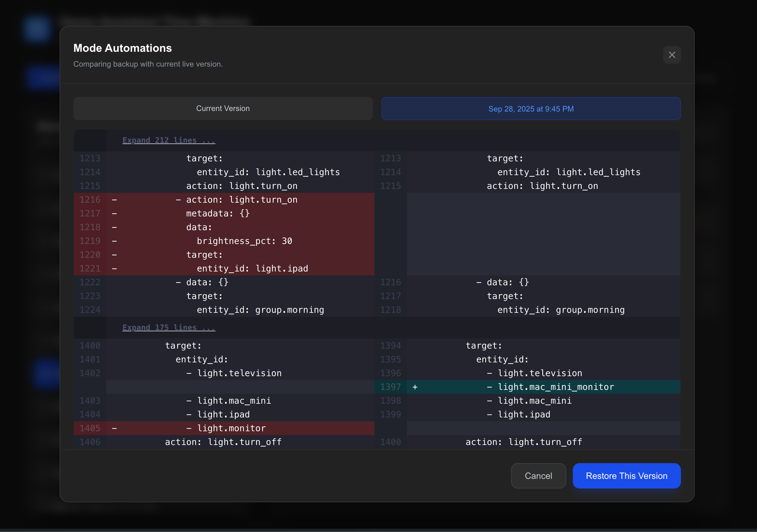This screenshot has height=532, width=757.
Task: Click minus marker on line 1219
Action: coord(114,241)
